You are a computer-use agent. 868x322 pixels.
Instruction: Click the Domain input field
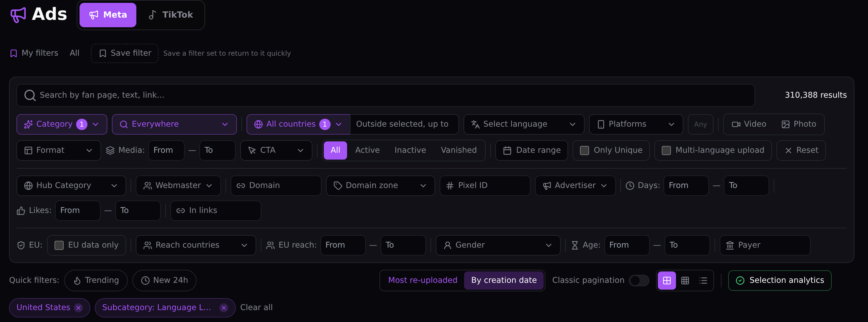coord(276,186)
